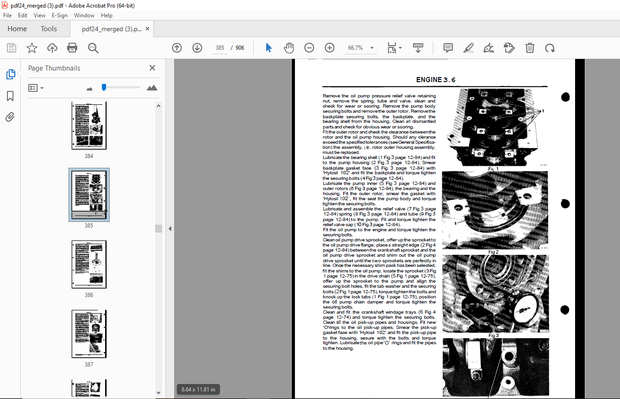Choose the Selection arrow tool

[x=268, y=48]
